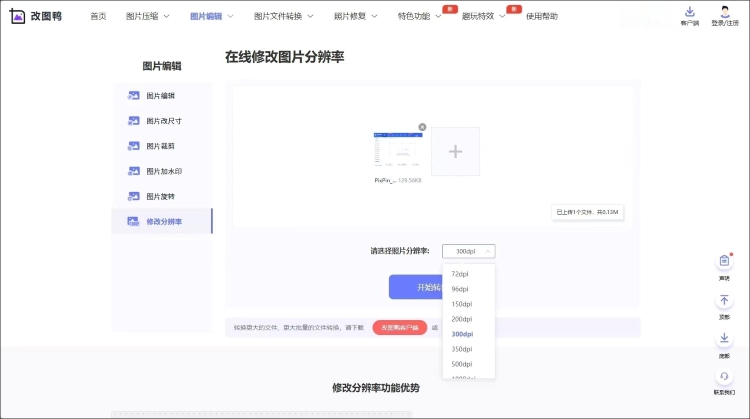Open the 图片压缩 menu label
Viewport: 750px width, 419px height.
pyautogui.click(x=142, y=16)
